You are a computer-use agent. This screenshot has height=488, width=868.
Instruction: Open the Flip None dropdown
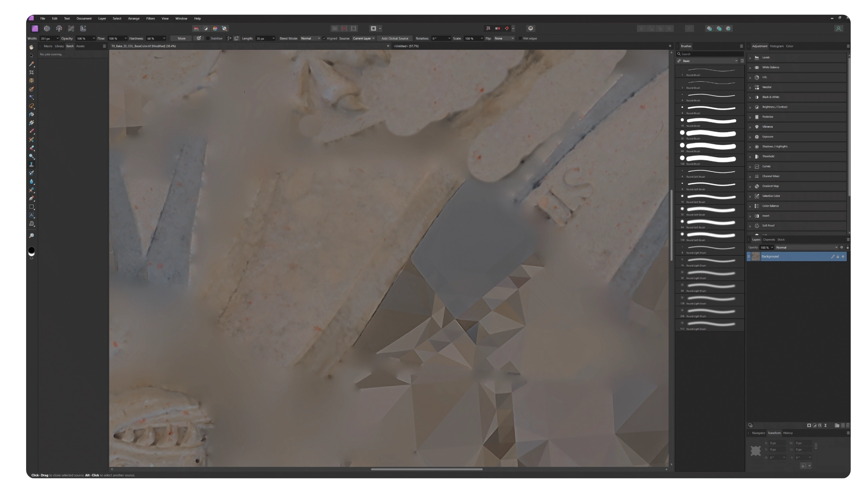pos(504,38)
